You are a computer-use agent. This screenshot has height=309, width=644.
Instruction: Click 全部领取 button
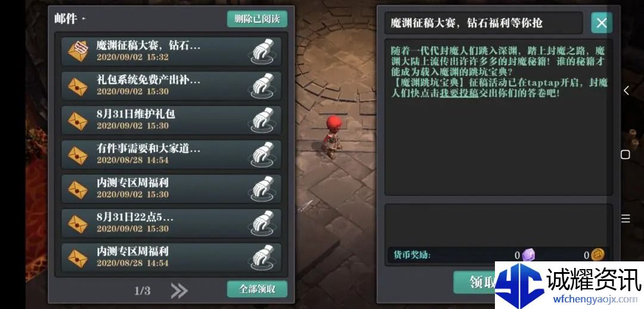(x=257, y=289)
